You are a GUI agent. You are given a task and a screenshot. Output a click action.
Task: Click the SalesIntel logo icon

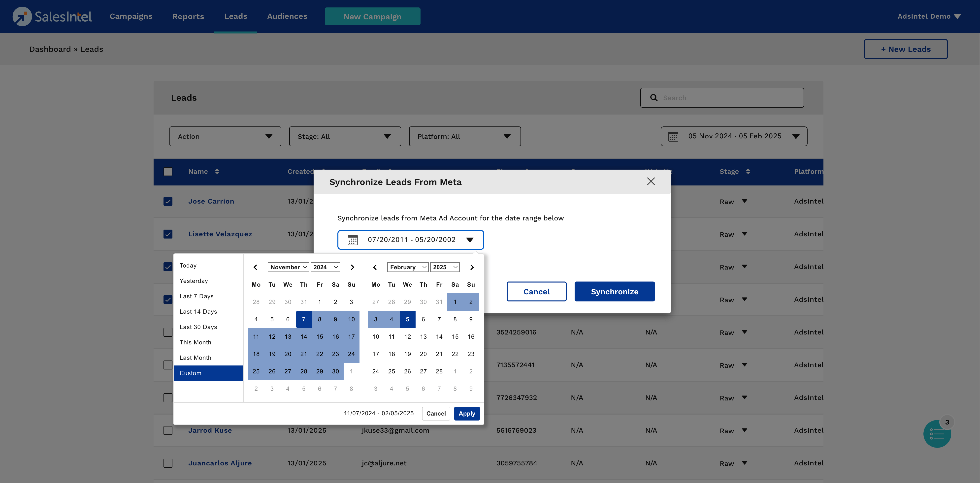tap(22, 16)
